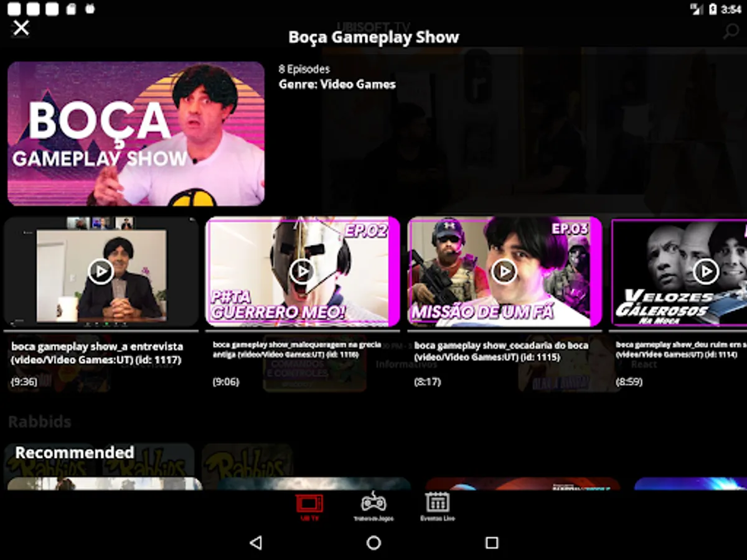Play the 'Velozes Galerosos' episode
Viewport: 747px width, 560px height.
coord(706,271)
